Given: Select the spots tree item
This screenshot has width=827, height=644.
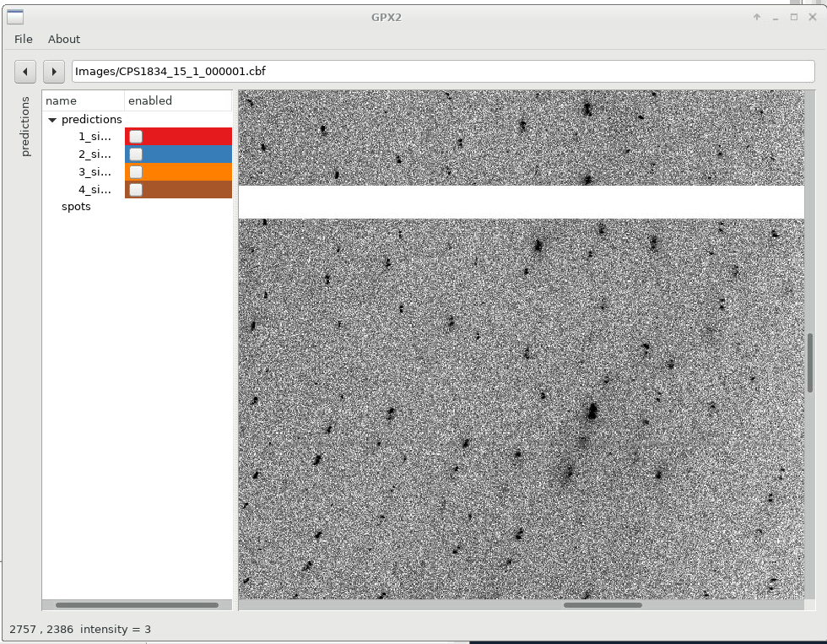Looking at the screenshot, I should tap(76, 206).
